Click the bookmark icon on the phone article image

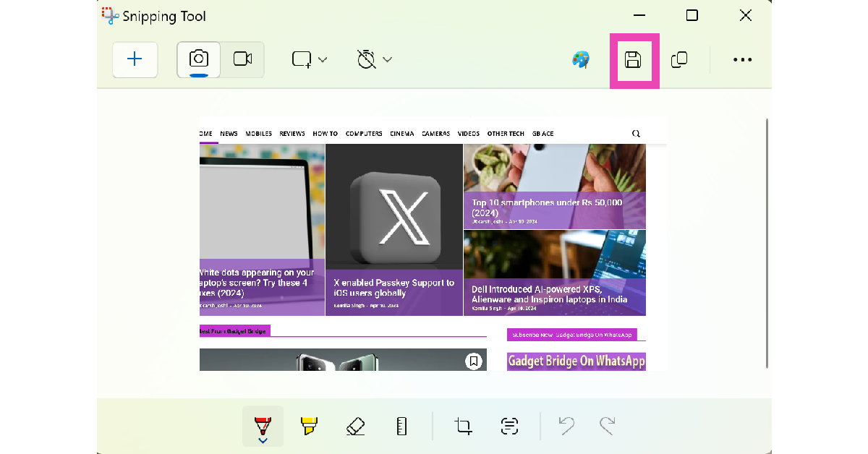(473, 361)
